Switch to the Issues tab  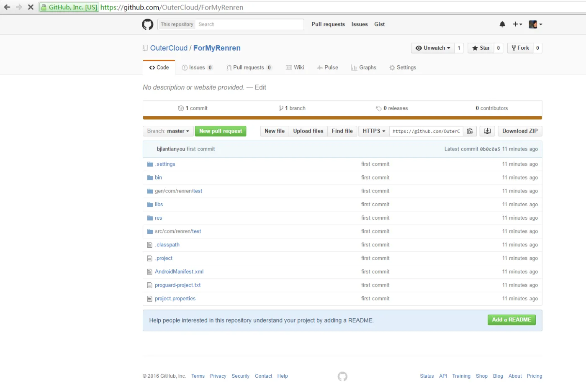click(197, 68)
